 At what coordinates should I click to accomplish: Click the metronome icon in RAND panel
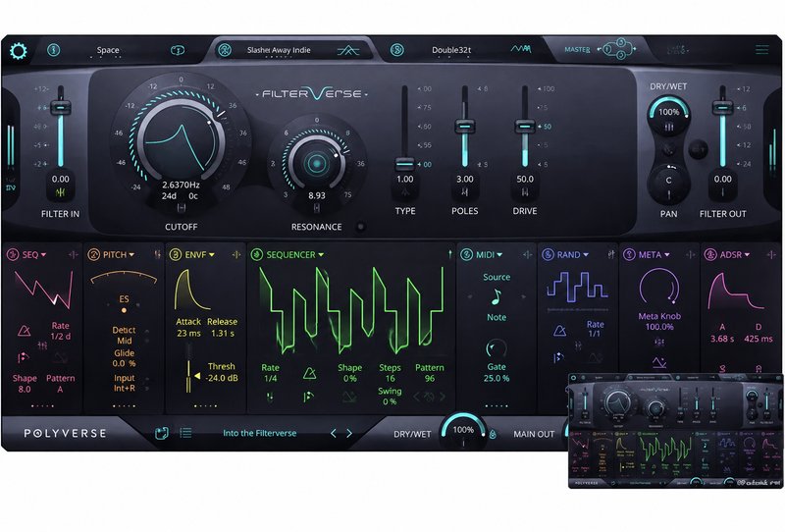click(x=559, y=331)
